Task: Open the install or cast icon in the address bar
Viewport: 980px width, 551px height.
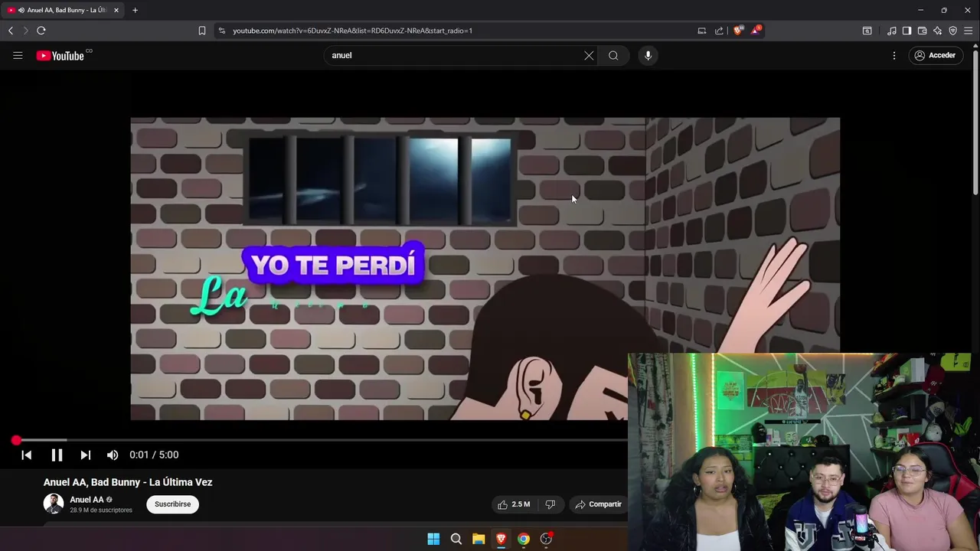Action: click(x=701, y=31)
